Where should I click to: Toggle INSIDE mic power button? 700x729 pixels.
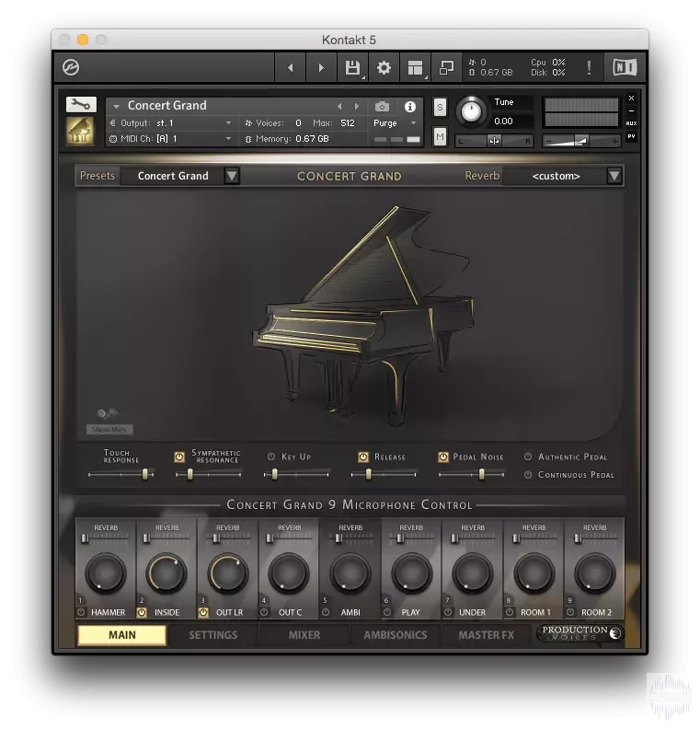click(143, 612)
